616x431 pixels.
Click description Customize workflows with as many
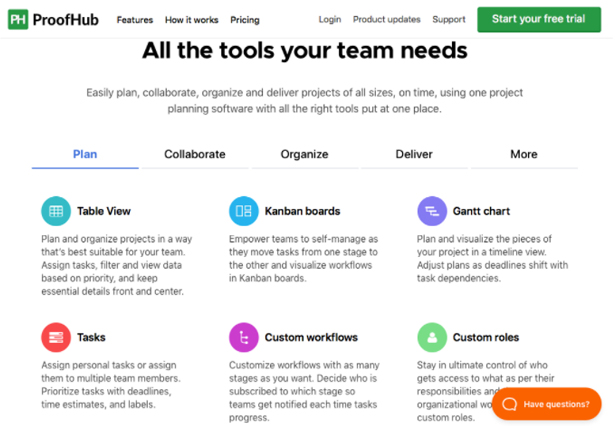304,391
